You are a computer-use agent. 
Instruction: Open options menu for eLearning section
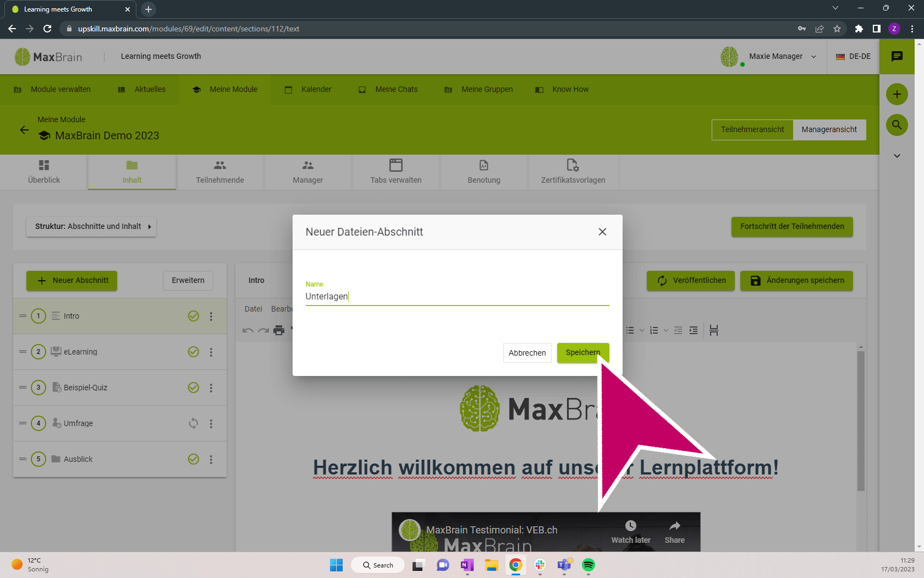point(211,352)
